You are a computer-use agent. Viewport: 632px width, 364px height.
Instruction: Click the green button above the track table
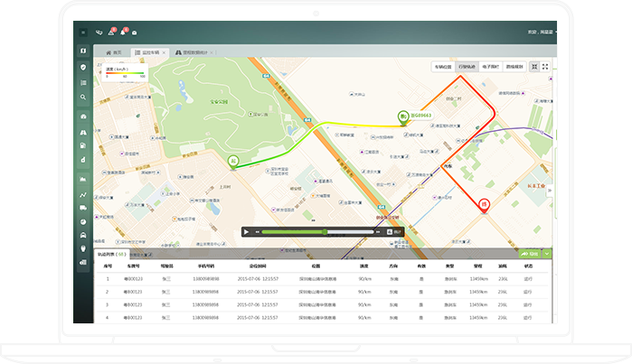point(529,255)
